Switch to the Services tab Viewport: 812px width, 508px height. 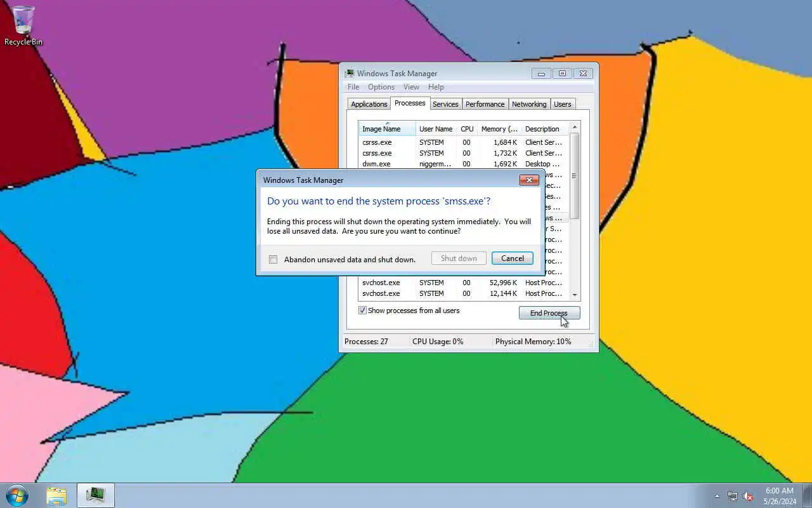[445, 104]
